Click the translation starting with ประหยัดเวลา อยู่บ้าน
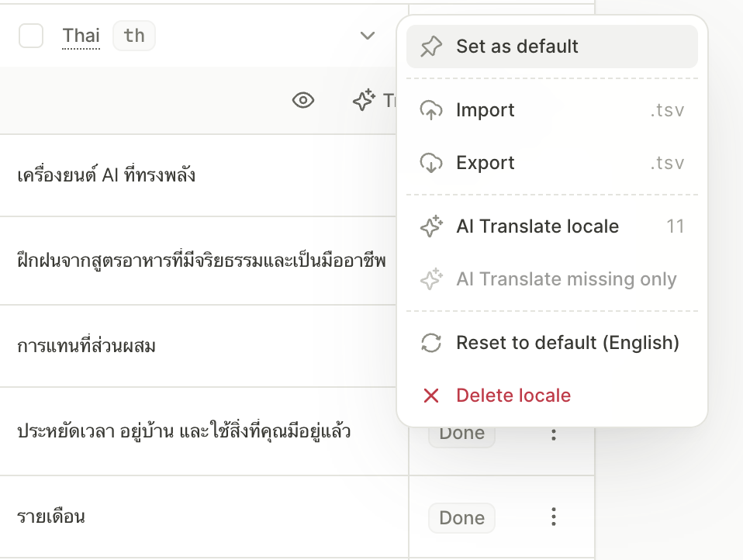Image resolution: width=743 pixels, height=560 pixels. [x=184, y=431]
